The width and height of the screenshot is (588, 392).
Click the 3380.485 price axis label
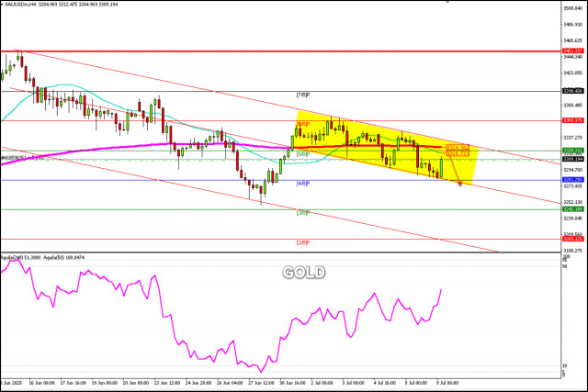(x=573, y=106)
